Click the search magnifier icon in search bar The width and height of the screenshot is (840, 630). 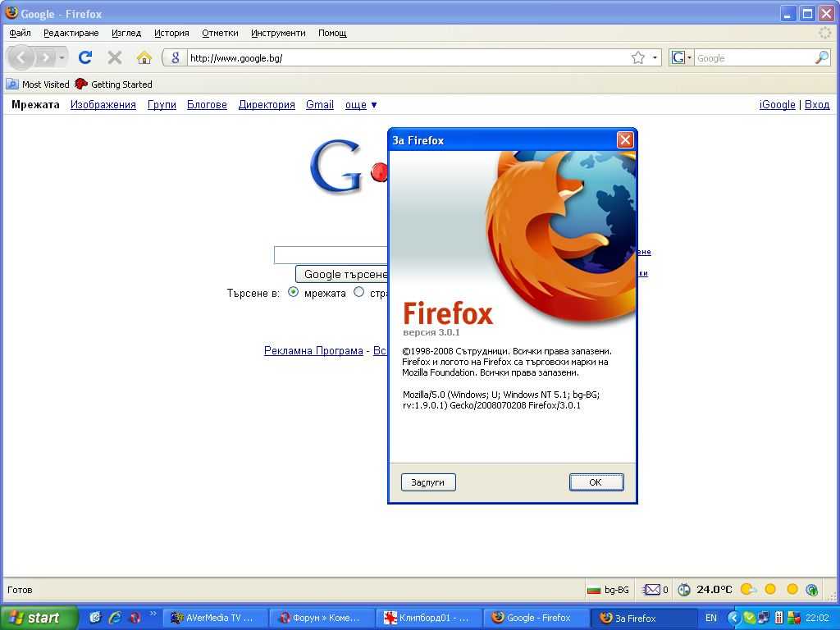pos(822,58)
